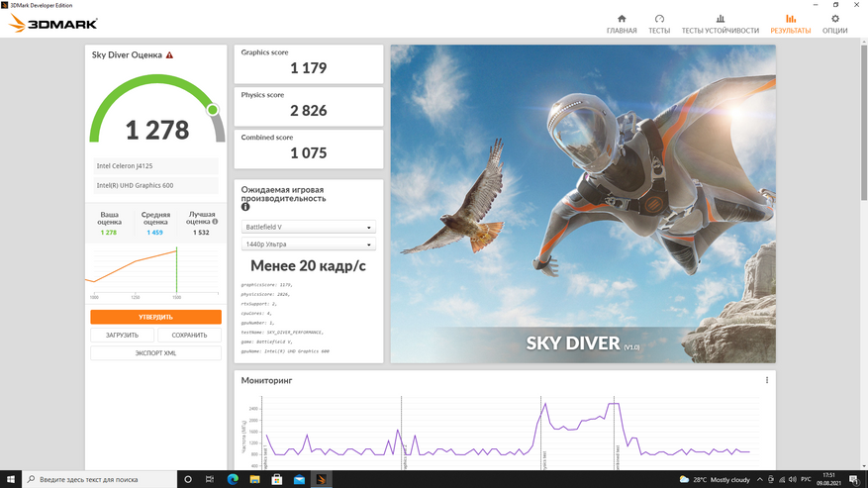868x488 pixels.
Task: Click Ваша оценка value 1 278
Action: click(109, 233)
